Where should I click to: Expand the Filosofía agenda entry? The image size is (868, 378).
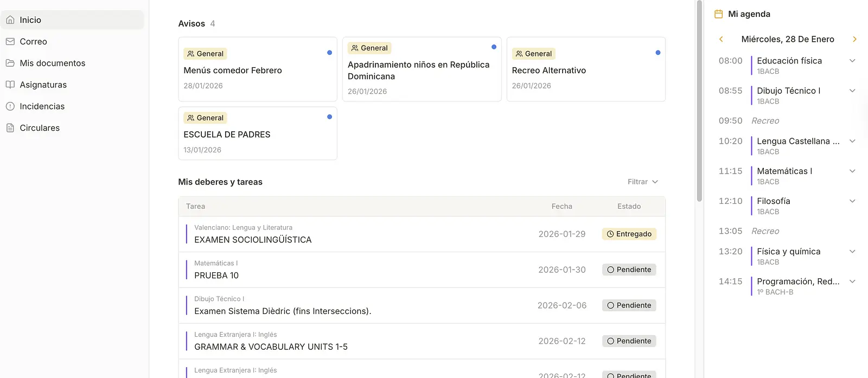click(x=852, y=201)
